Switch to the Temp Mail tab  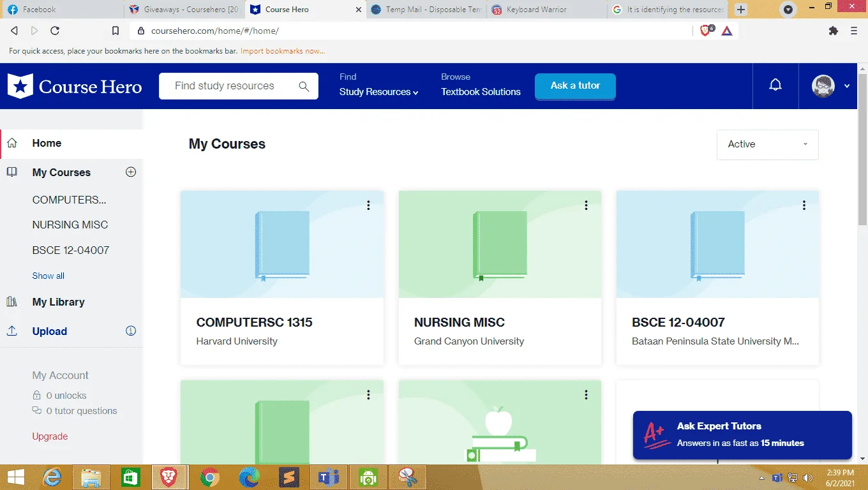click(426, 10)
